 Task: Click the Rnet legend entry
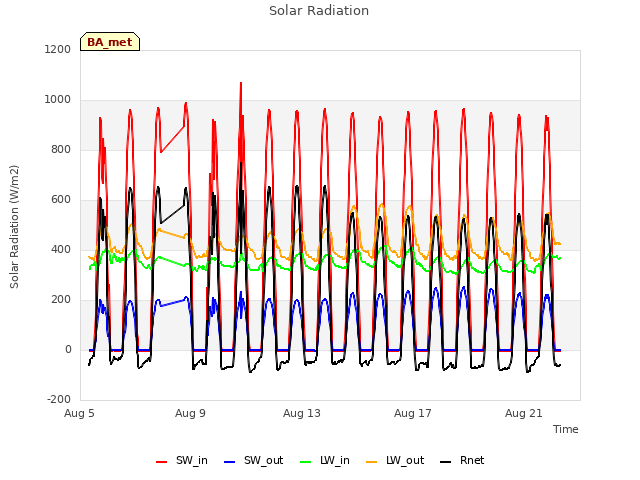(462, 460)
